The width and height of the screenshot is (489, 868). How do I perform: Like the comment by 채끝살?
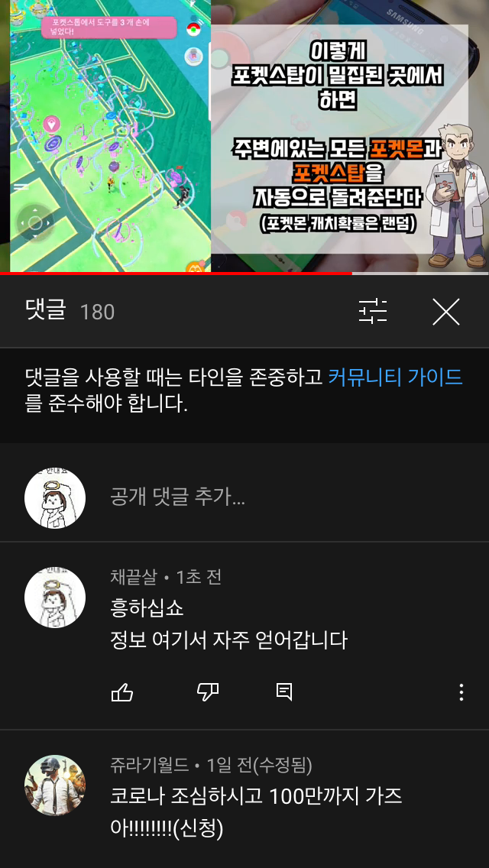pyautogui.click(x=122, y=692)
